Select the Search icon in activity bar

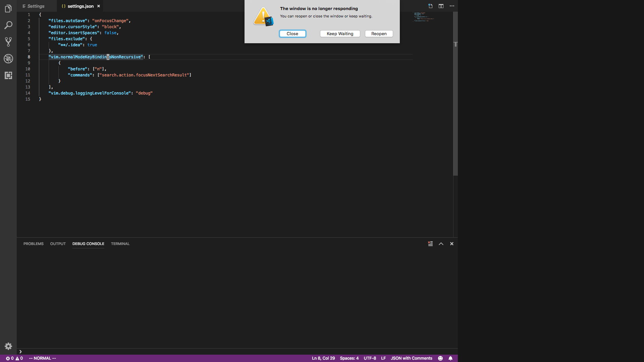pos(8,25)
